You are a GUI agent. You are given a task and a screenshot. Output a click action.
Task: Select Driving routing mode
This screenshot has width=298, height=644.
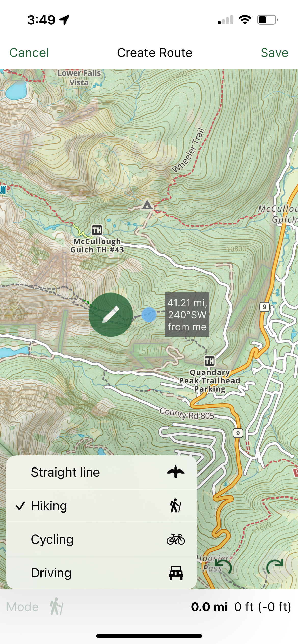[x=102, y=573]
